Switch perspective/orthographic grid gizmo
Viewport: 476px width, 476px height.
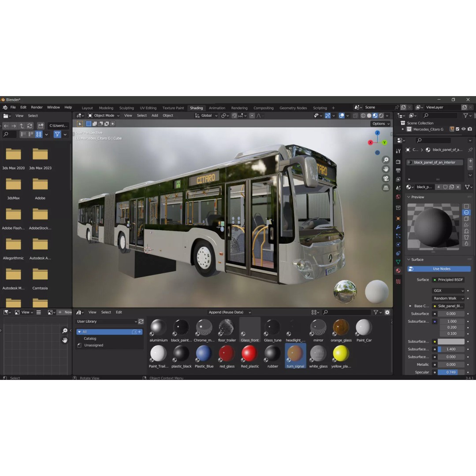click(x=386, y=188)
